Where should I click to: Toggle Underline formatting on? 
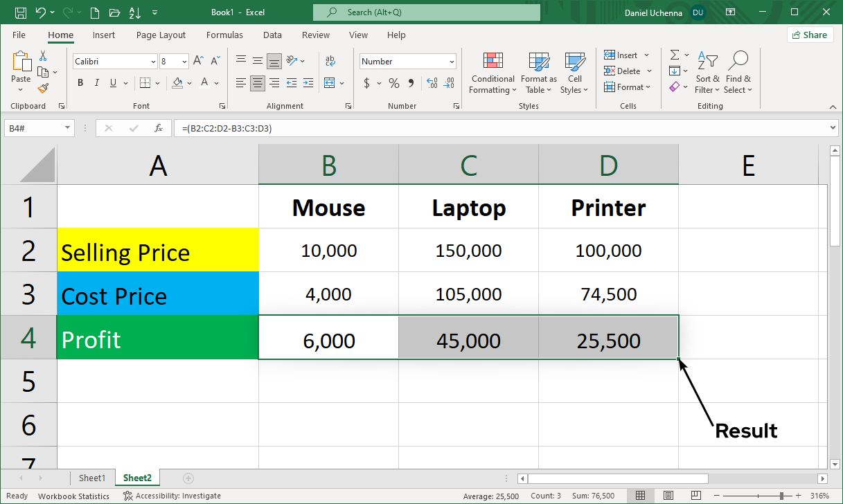click(x=112, y=82)
